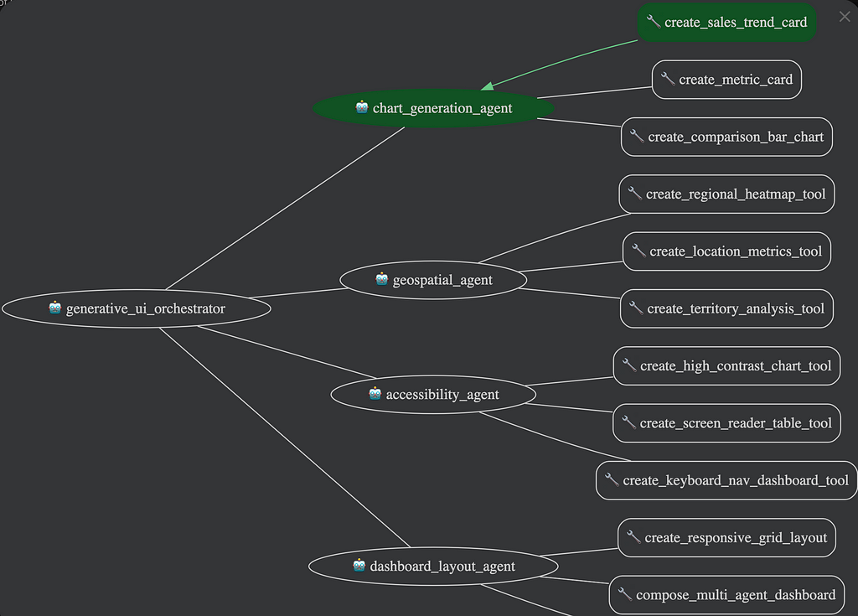Click the robot icon in chart_generation_agent node
Screen dimensions: 858x616
click(362, 107)
